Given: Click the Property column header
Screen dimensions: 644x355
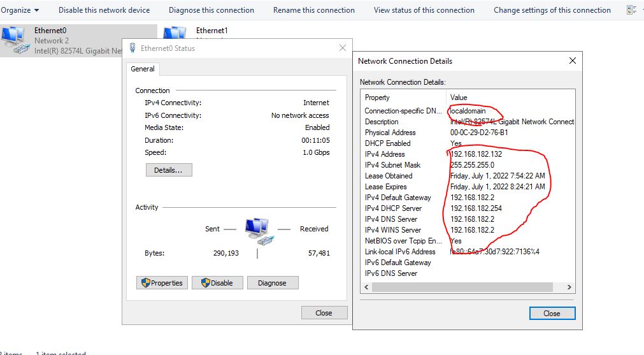Looking at the screenshot, I should click(x=377, y=98).
